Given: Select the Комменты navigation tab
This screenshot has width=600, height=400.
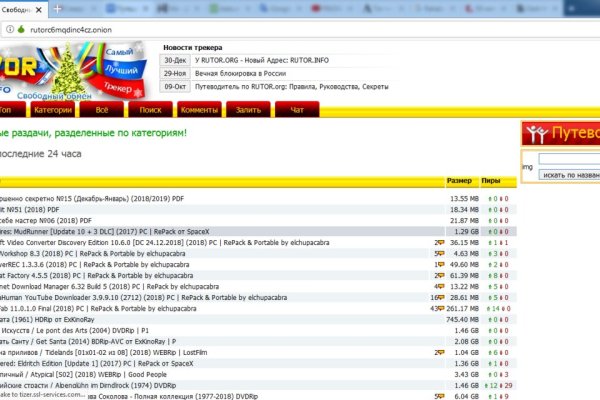Looking at the screenshot, I should [x=200, y=110].
